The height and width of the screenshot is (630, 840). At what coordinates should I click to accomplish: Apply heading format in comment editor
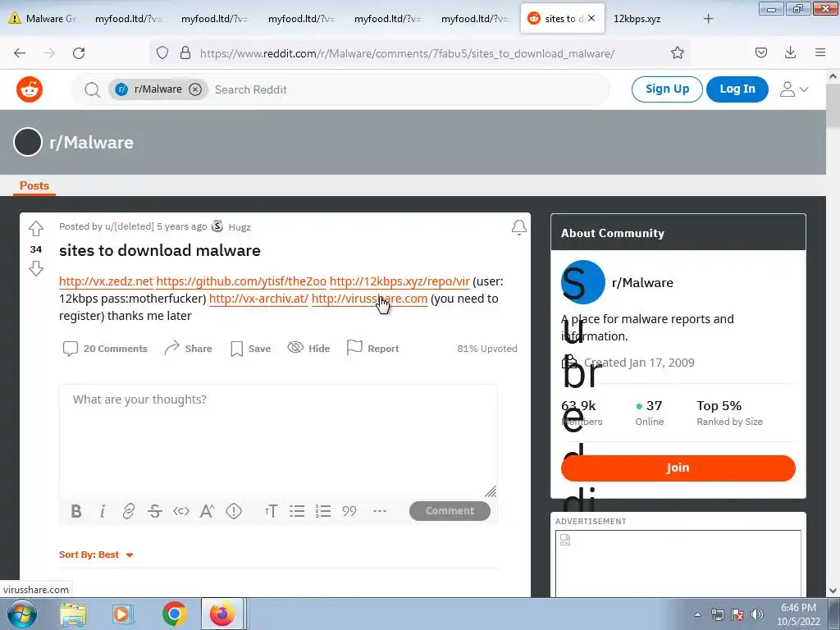(271, 511)
